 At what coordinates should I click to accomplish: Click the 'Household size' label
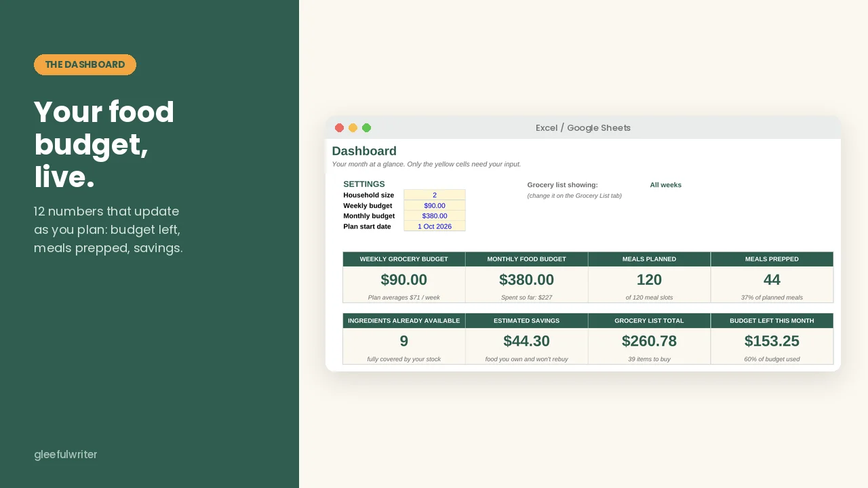(x=369, y=195)
